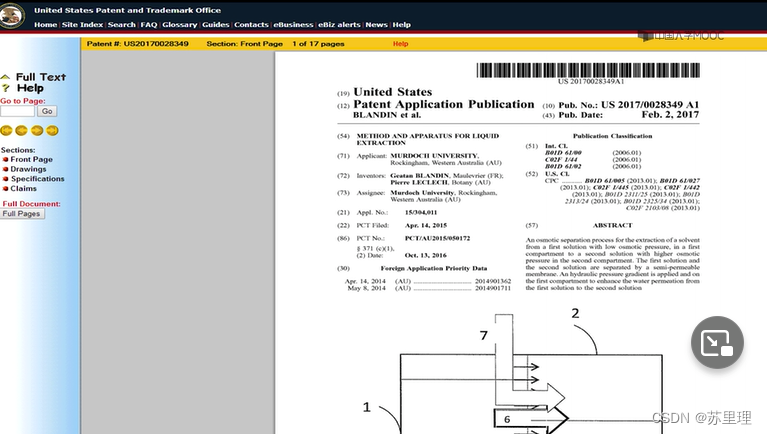Viewport: 767px width, 434px height.
Task: Go to next page with gold arrow
Action: (37, 130)
